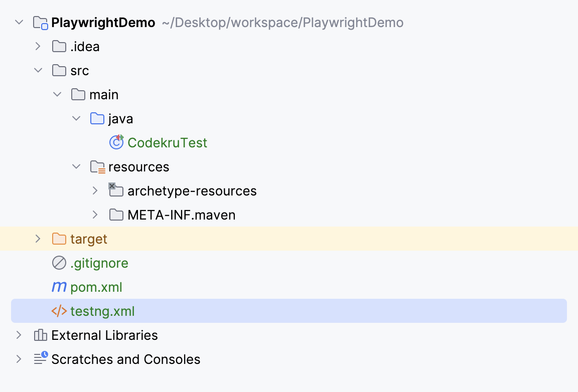Select the CodekruTest class name
This screenshot has height=392, width=578.
pos(167,143)
